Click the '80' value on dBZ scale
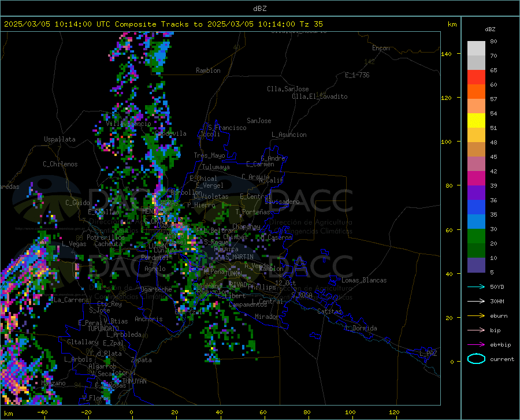 pos(493,41)
